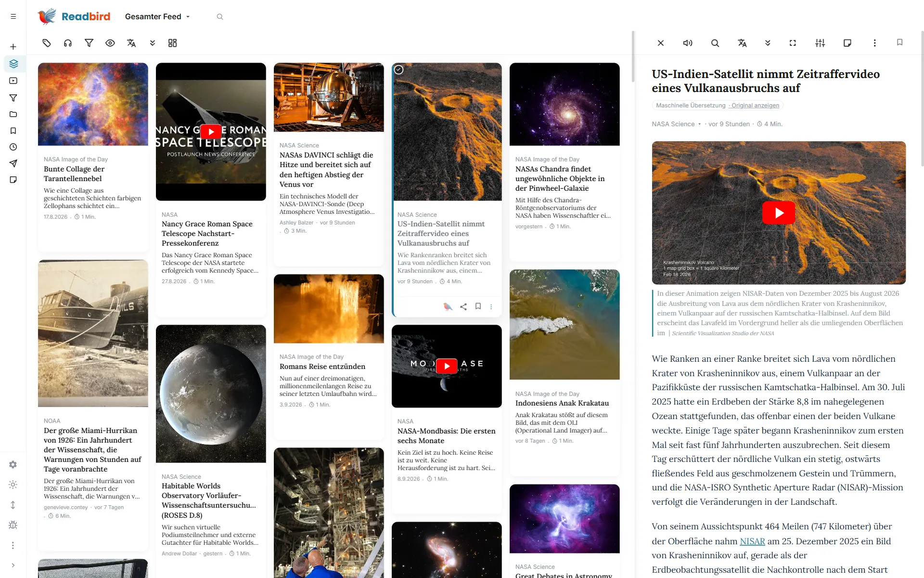The width and height of the screenshot is (924, 578).
Task: Click the Readbird icon on volcano card
Action: (x=448, y=306)
